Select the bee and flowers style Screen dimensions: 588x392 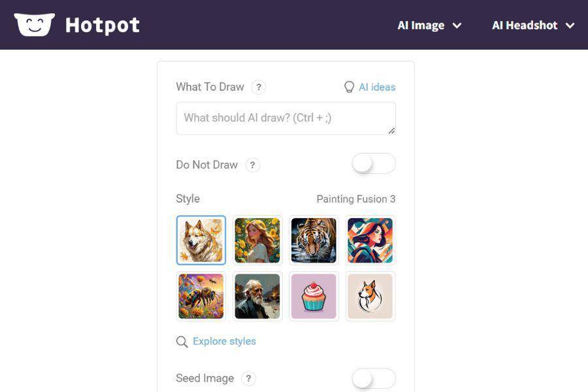(x=201, y=297)
